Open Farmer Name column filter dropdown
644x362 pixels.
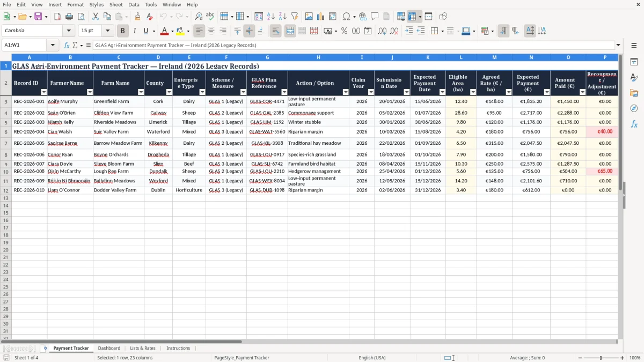(90, 92)
